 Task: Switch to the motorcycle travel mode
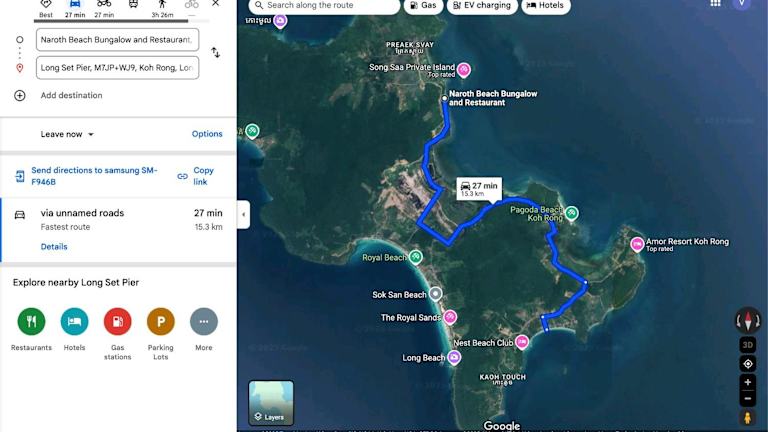click(x=104, y=5)
